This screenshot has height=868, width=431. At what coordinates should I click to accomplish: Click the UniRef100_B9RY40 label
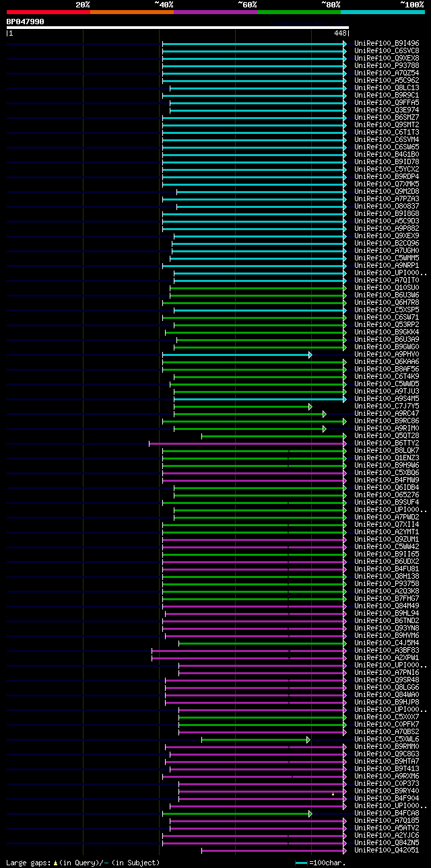tap(387, 791)
